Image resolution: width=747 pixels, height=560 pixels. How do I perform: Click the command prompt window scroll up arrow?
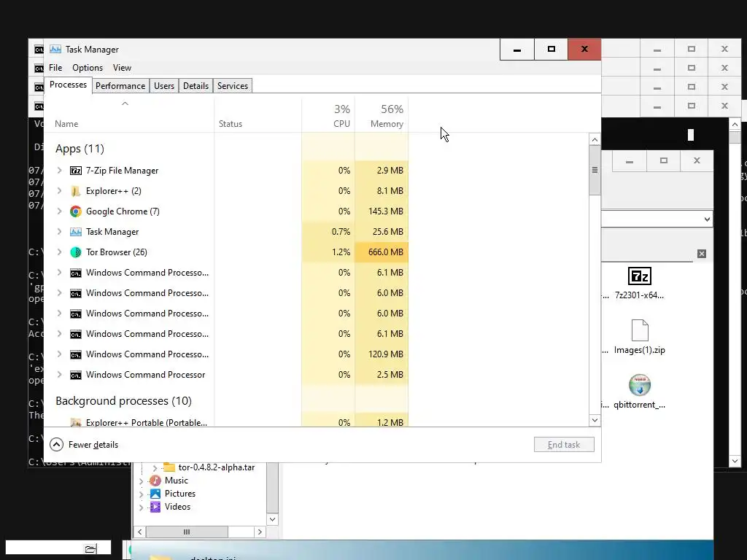(735, 124)
